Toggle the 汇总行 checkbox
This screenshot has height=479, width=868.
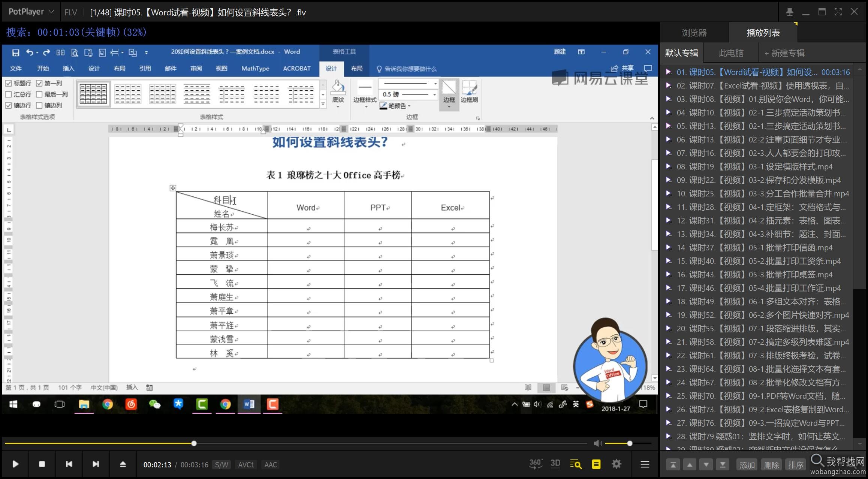9,94
